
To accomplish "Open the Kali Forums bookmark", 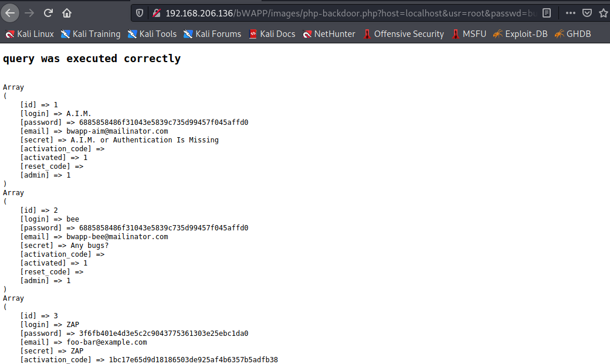I will 212,34.
